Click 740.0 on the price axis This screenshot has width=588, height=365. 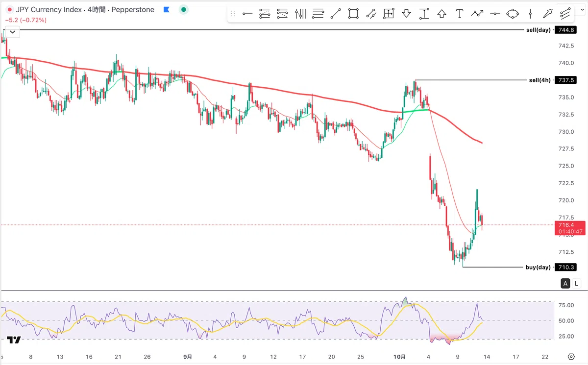(x=566, y=63)
